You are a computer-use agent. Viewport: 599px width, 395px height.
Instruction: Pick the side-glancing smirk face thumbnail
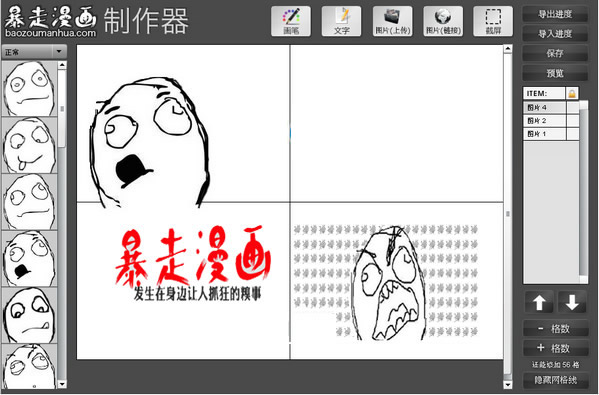(29, 315)
